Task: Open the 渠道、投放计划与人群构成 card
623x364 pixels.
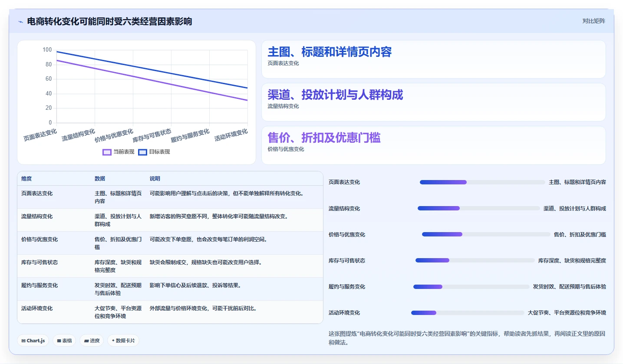Action: pyautogui.click(x=433, y=102)
